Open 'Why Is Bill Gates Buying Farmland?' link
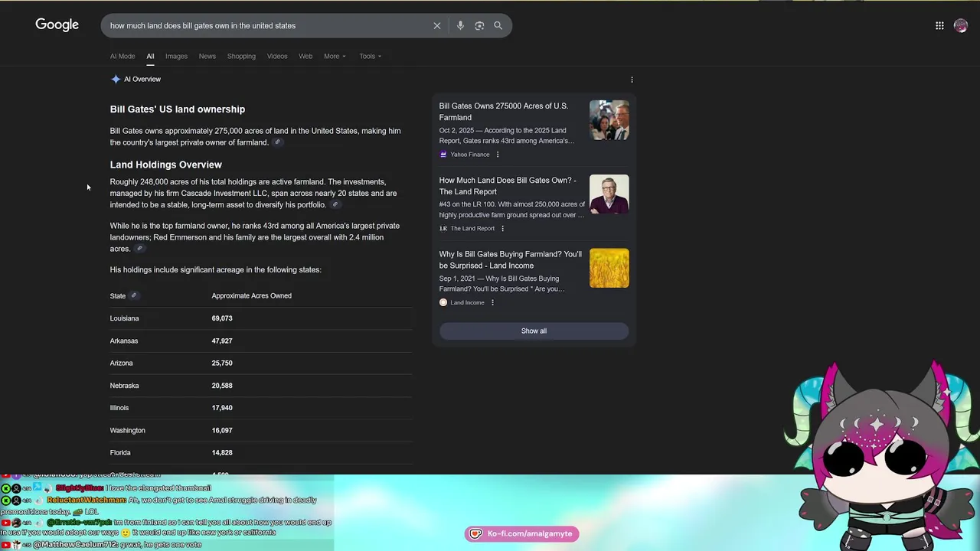980x551 pixels. [510, 260]
